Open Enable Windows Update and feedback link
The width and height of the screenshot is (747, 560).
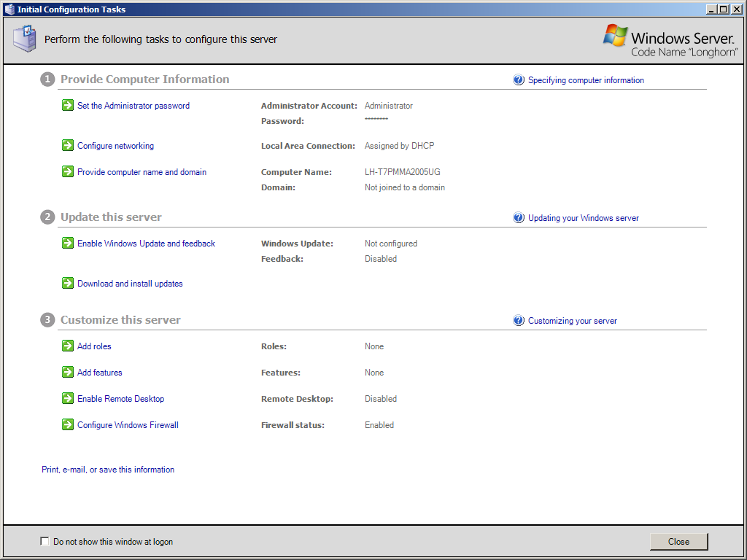point(146,244)
